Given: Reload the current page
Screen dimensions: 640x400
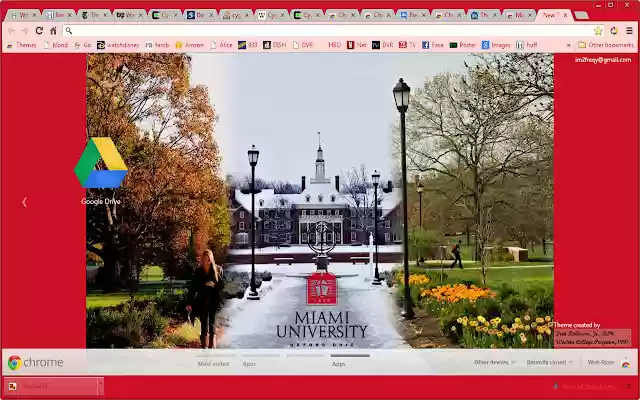Looking at the screenshot, I should 39,31.
